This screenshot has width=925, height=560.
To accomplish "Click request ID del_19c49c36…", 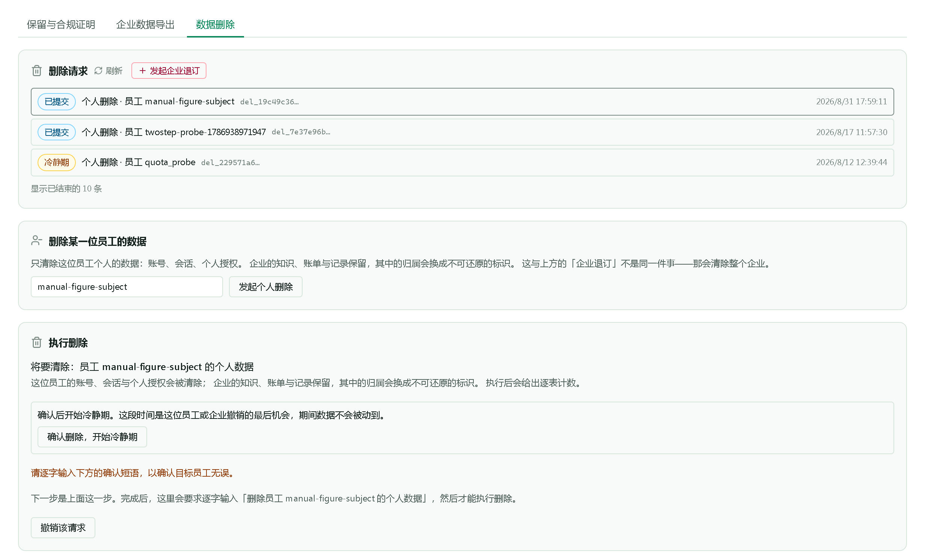I will [x=270, y=102].
